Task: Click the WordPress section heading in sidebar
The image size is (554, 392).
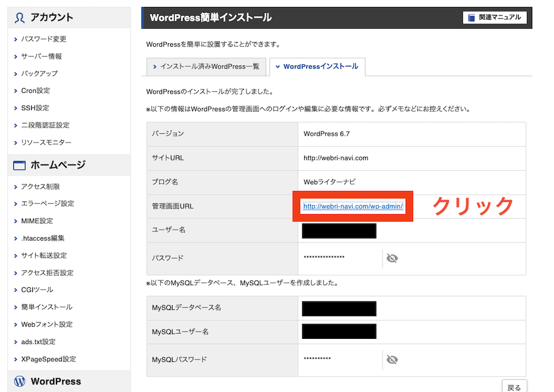Action: pyautogui.click(x=56, y=382)
